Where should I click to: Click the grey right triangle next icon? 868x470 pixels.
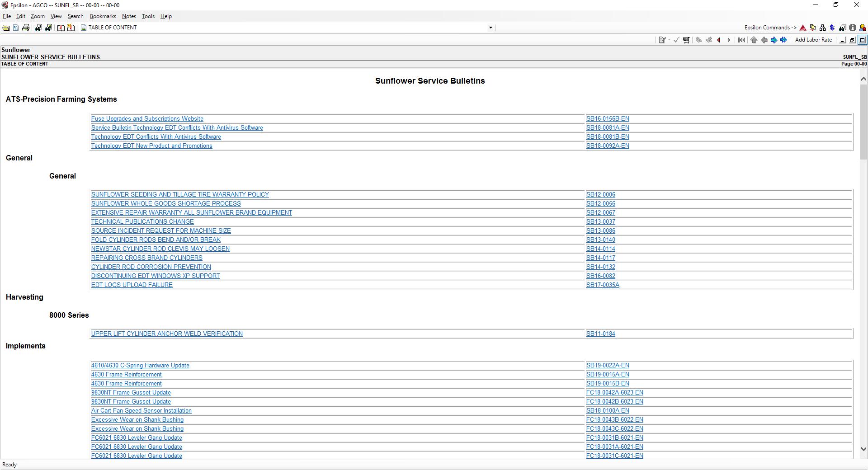tap(729, 40)
